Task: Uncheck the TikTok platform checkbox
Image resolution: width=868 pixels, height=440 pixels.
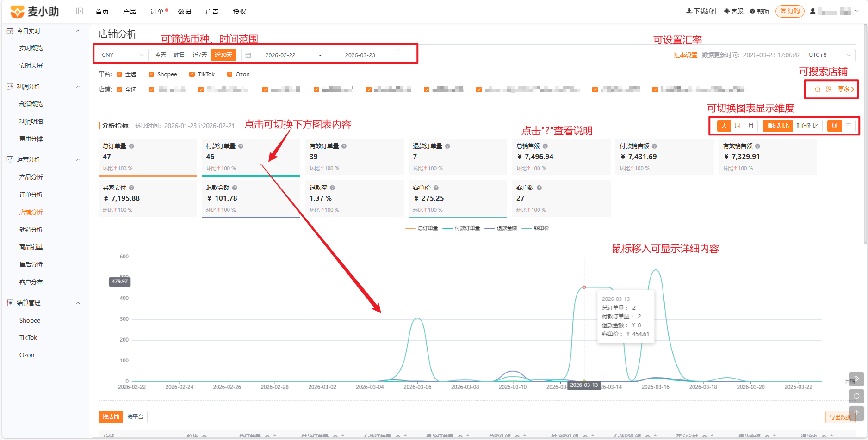Action: 192,74
